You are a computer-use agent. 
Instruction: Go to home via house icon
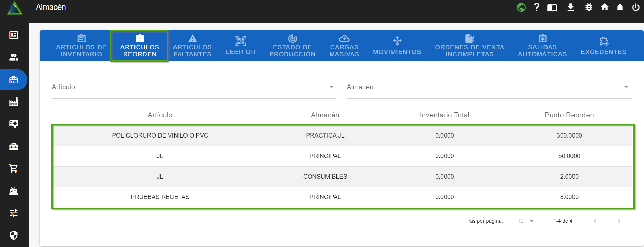click(x=605, y=7)
